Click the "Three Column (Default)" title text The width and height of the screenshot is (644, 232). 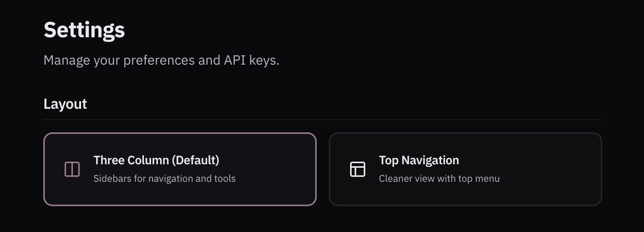tap(156, 160)
